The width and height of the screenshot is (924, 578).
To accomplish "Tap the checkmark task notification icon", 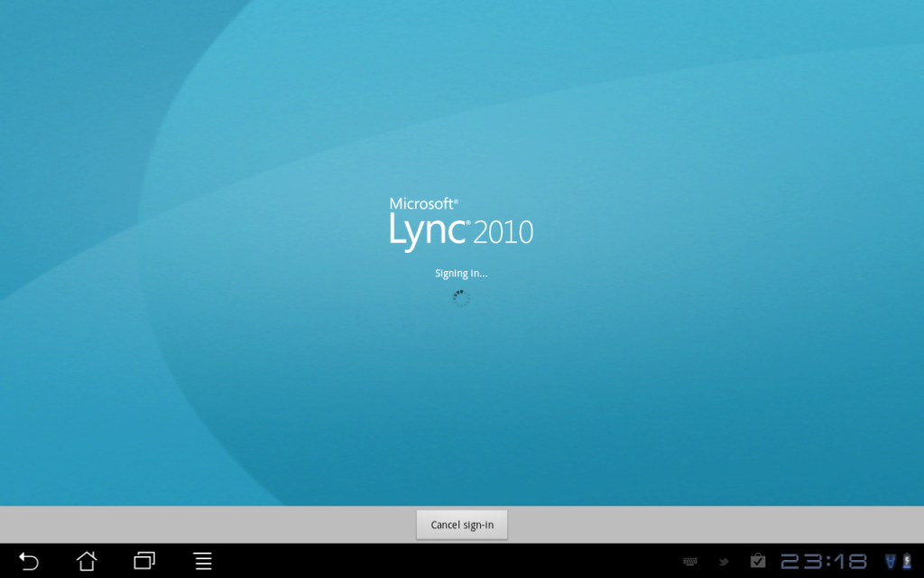I will 758,561.
